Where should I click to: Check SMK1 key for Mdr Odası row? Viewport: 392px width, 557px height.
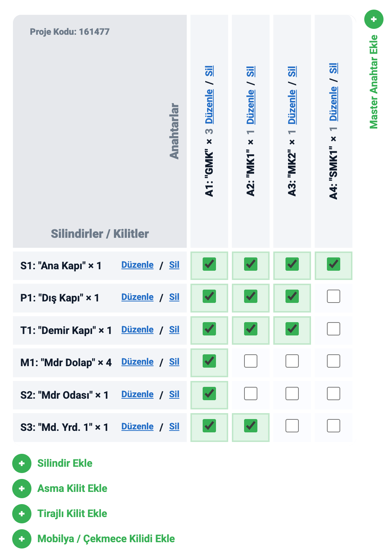click(x=334, y=394)
